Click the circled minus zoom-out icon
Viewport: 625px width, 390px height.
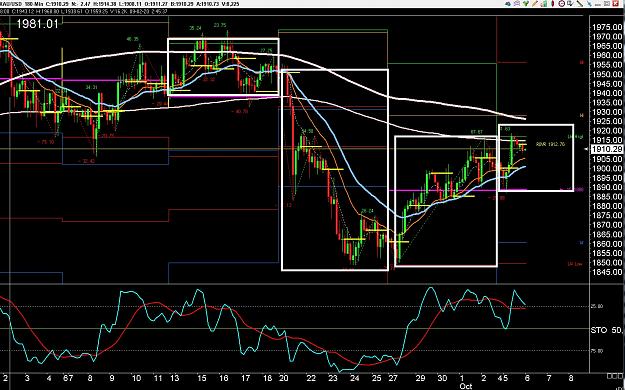tap(561, 4)
